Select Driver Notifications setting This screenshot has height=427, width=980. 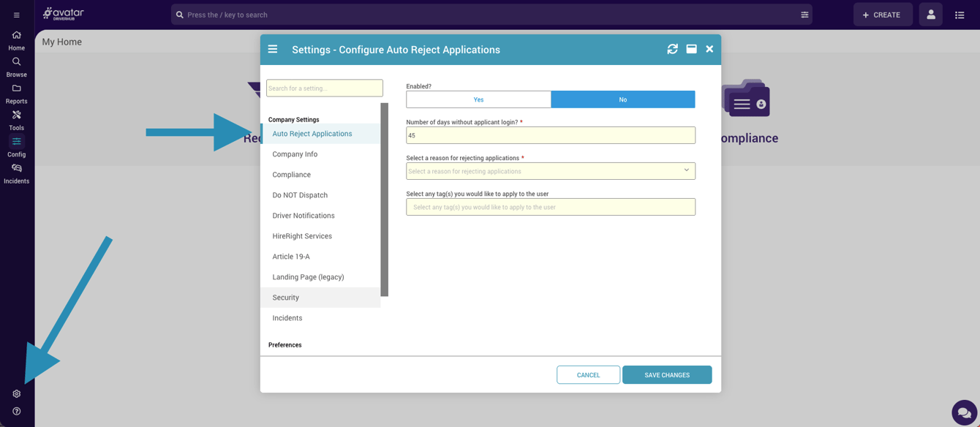(x=320, y=216)
